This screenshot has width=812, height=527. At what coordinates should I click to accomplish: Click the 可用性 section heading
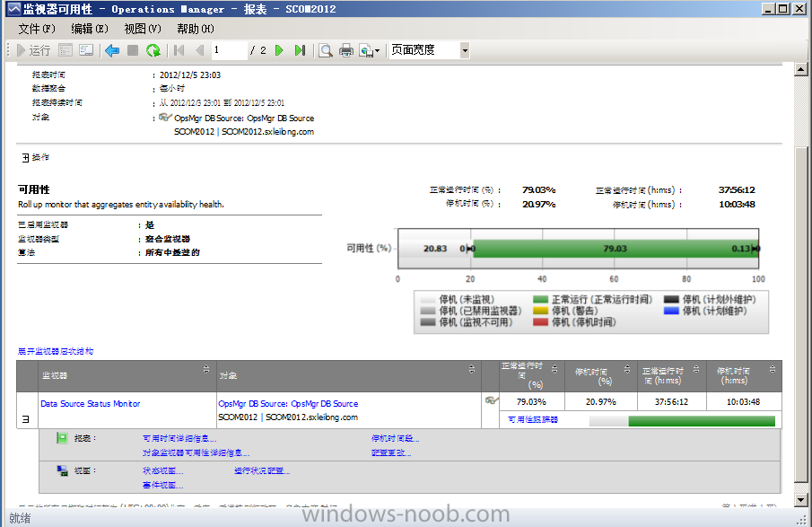point(34,189)
